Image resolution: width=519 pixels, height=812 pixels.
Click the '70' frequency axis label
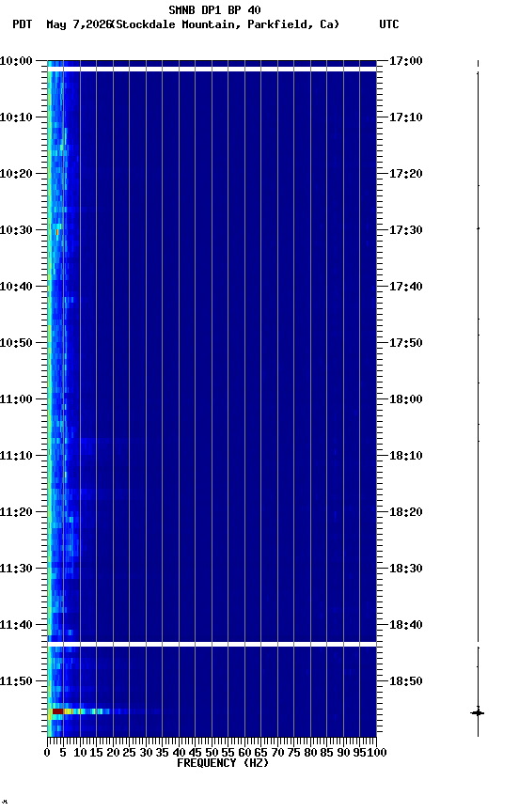[277, 754]
